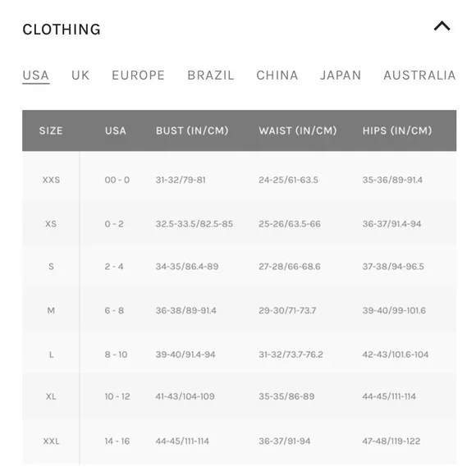Switch to the AUSTRALIA tab

(x=419, y=76)
